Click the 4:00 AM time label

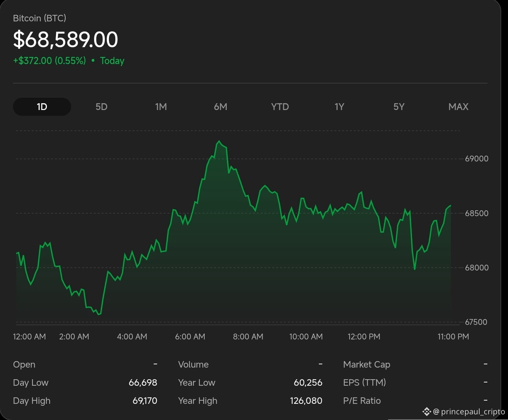132,337
